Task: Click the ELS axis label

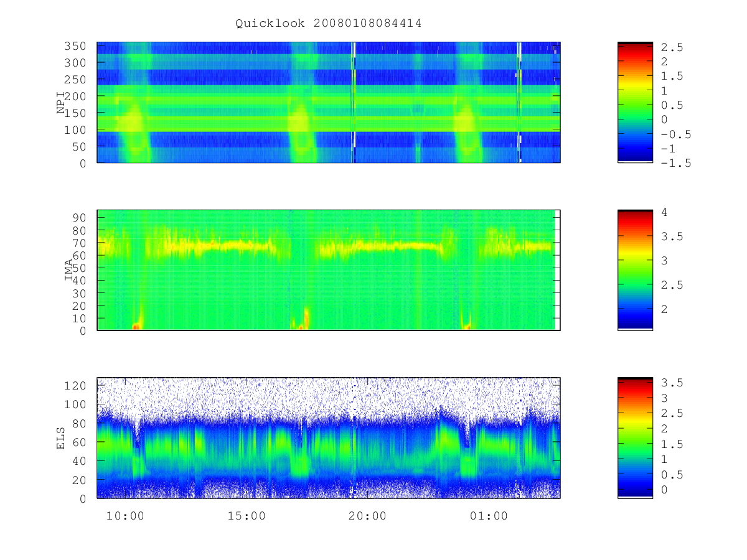Action: pos(61,439)
